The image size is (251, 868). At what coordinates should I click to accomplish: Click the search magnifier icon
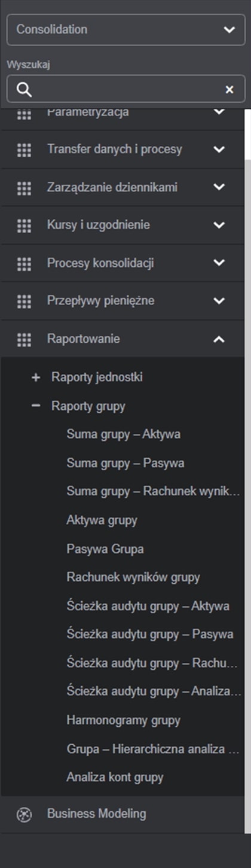[24, 90]
